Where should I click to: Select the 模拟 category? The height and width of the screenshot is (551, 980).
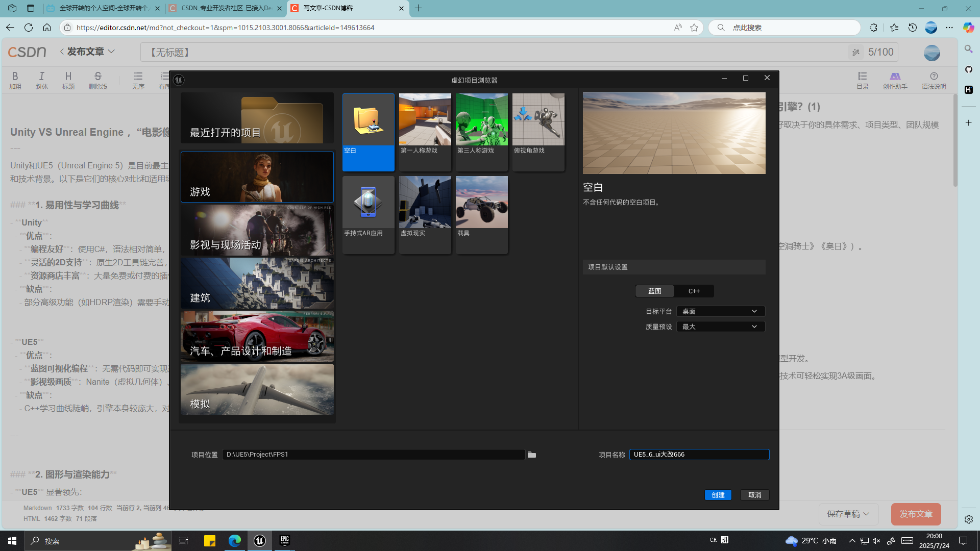257,389
